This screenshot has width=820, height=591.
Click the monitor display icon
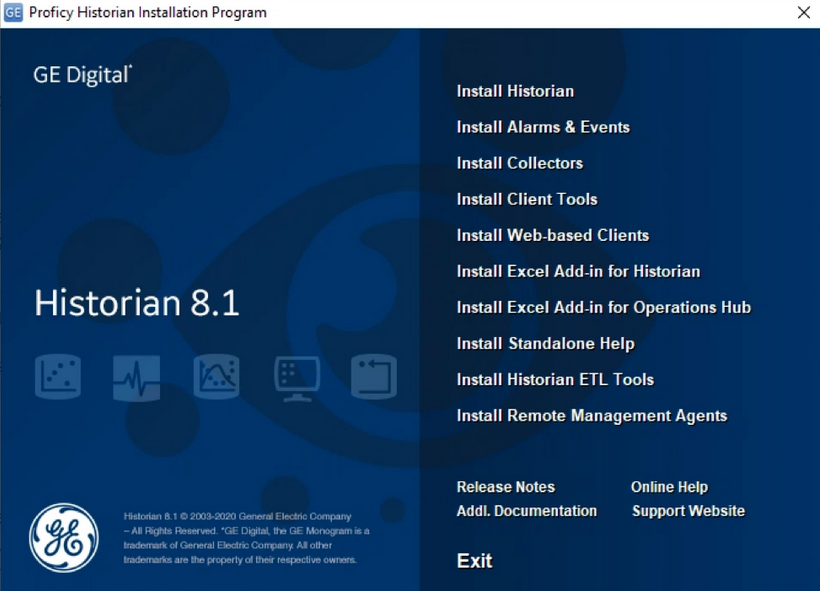296,378
